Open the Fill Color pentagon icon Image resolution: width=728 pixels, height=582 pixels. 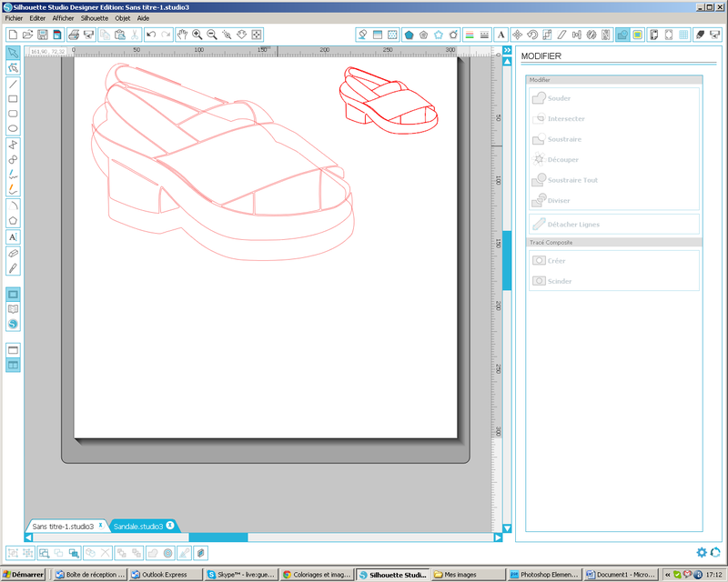pos(409,35)
